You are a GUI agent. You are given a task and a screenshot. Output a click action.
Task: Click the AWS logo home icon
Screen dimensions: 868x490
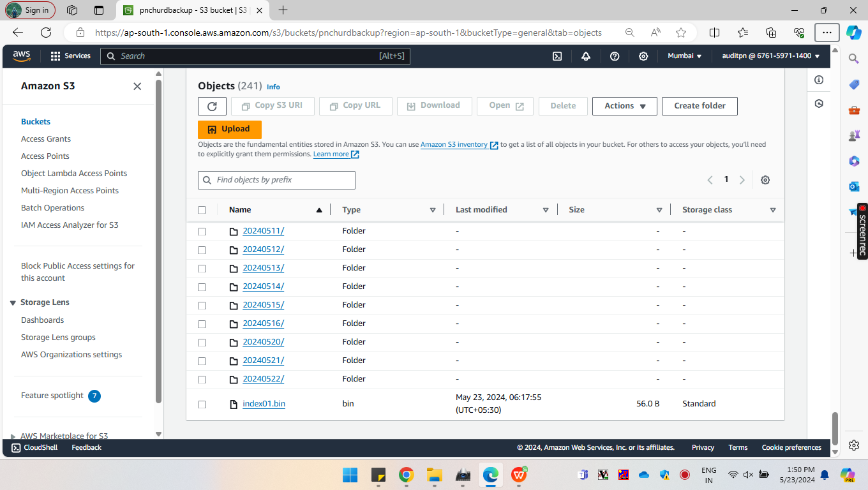coord(21,56)
